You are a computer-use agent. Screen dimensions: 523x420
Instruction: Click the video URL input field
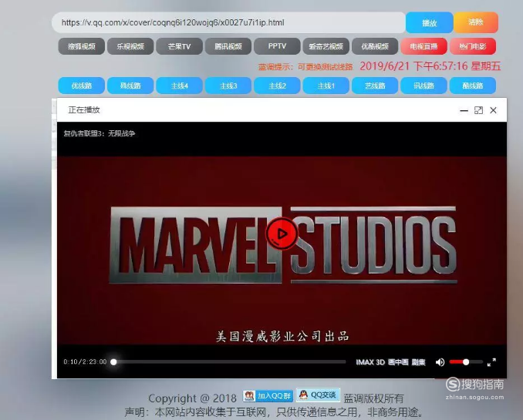pyautogui.click(x=229, y=22)
